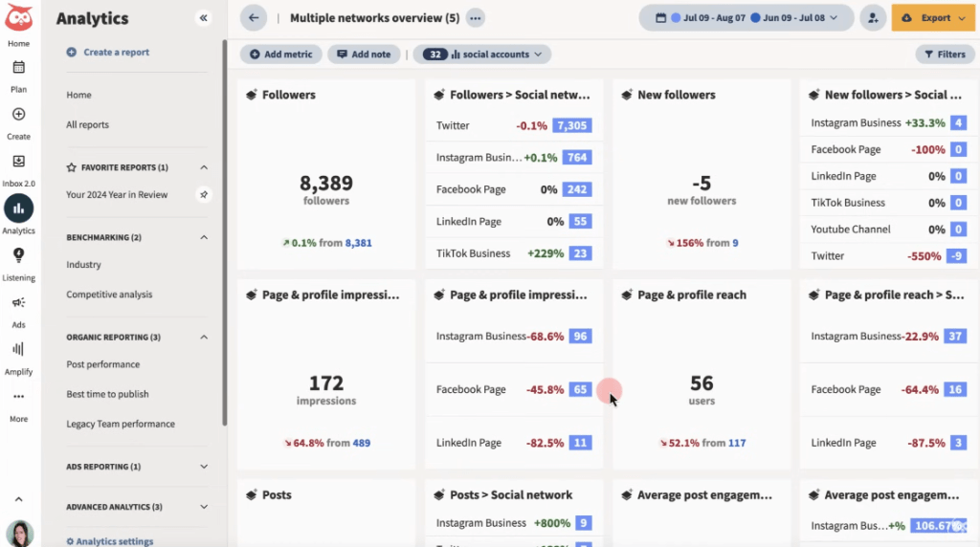Click the 489 previous impressions value
Screen dimensions: 980x547
(361, 443)
